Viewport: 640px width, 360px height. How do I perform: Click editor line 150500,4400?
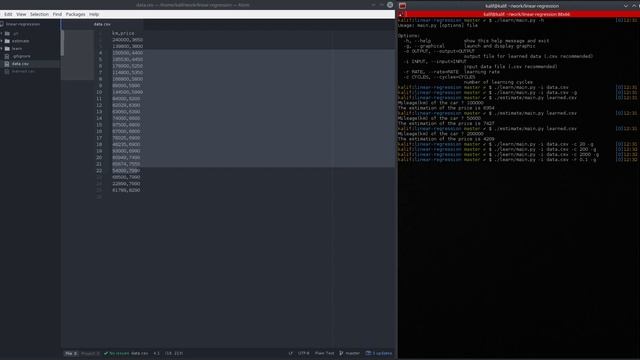[127, 53]
